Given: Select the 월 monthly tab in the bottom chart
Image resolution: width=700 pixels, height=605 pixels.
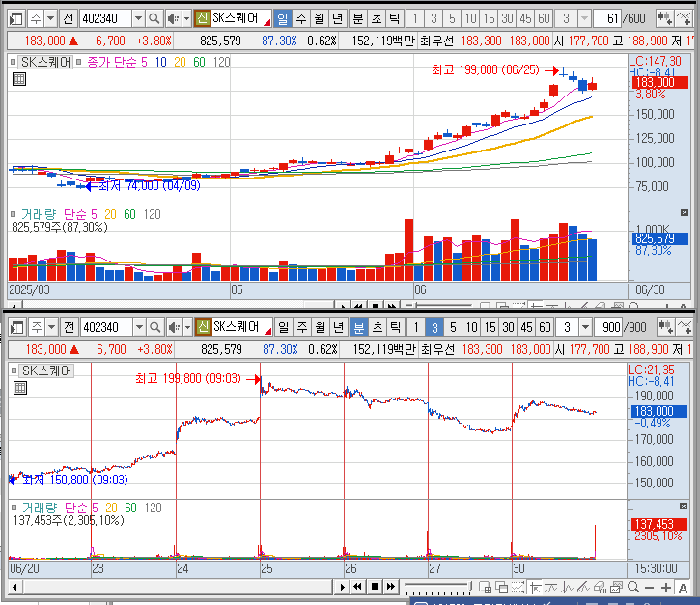Looking at the screenshot, I should [x=321, y=327].
